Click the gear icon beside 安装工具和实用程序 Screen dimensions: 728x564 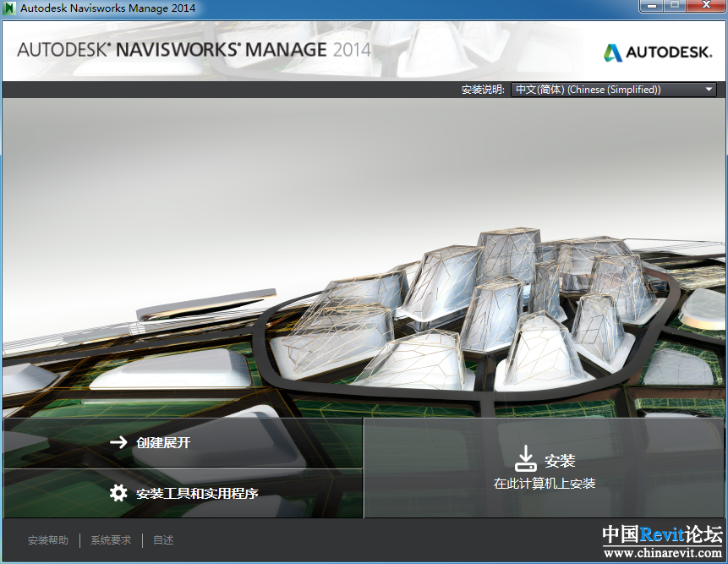point(118,493)
